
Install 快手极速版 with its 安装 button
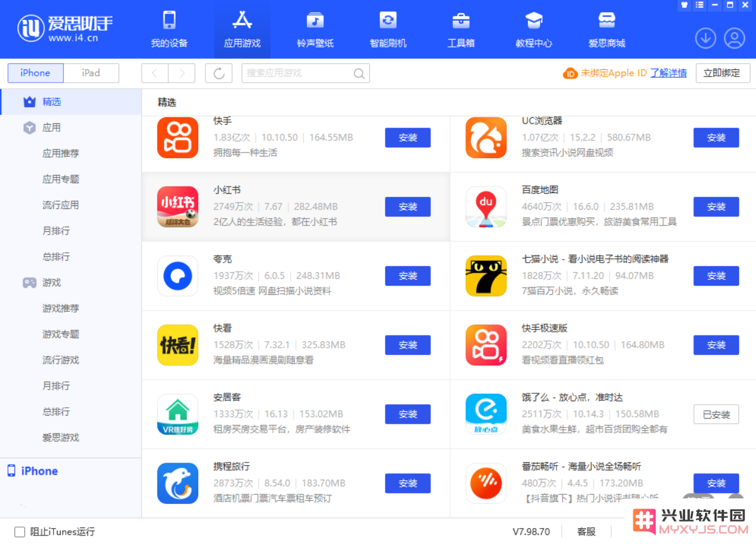coord(716,345)
